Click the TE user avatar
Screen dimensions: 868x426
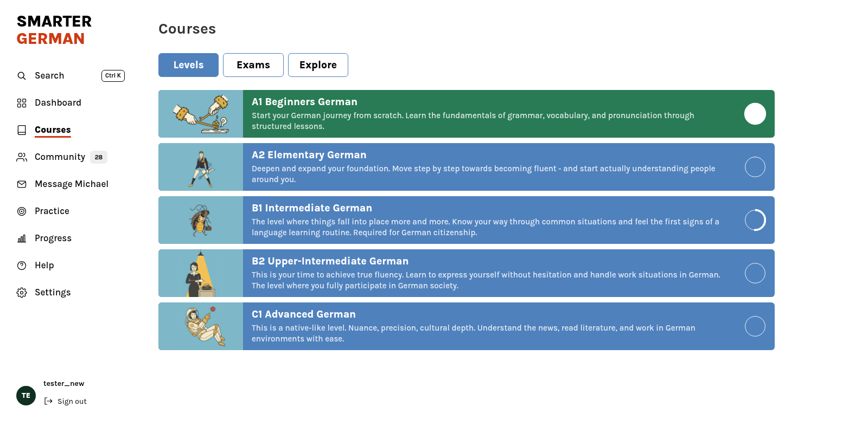[26, 396]
